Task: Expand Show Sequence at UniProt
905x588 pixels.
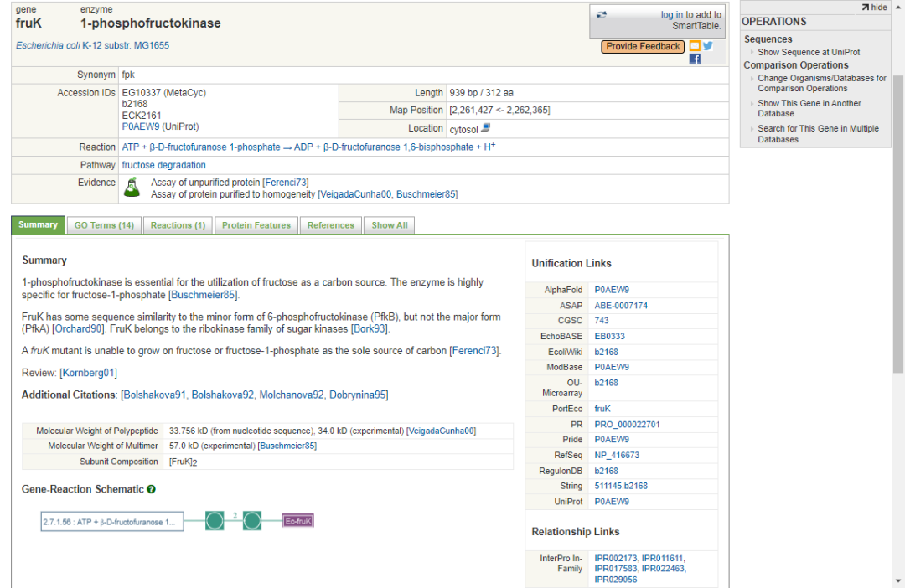Action: (808, 52)
